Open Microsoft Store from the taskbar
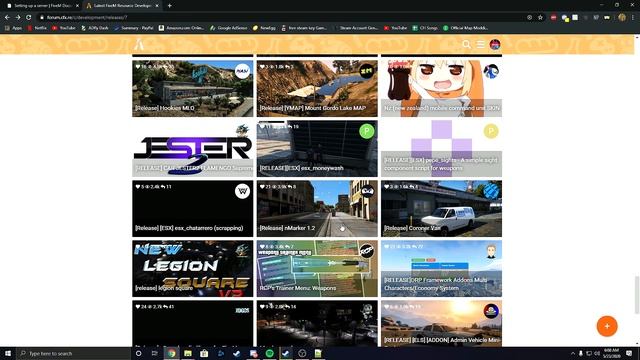 (204, 353)
